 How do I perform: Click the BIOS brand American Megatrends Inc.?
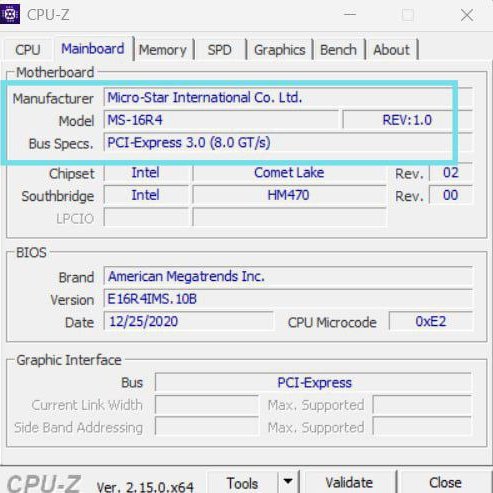click(x=288, y=276)
